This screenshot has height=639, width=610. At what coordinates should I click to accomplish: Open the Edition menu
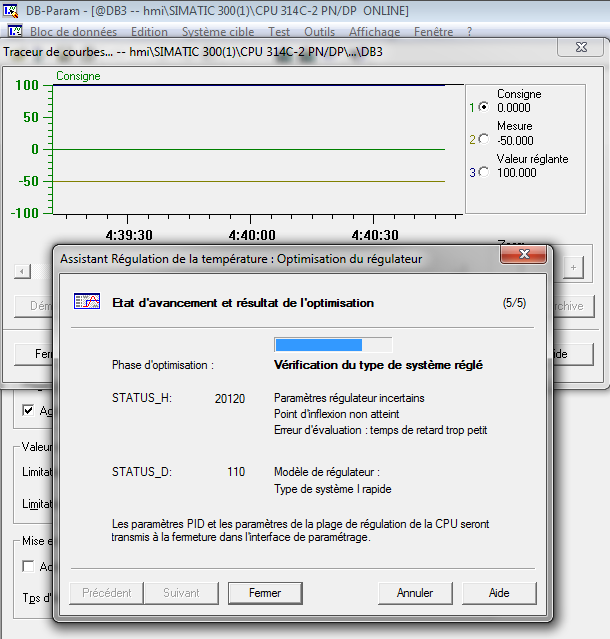(149, 32)
